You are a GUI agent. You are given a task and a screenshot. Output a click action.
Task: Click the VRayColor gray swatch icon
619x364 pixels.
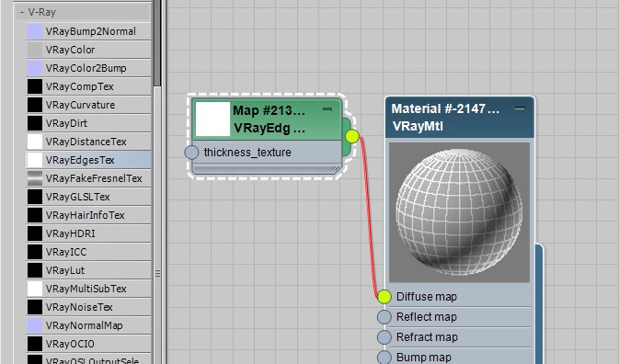point(35,50)
